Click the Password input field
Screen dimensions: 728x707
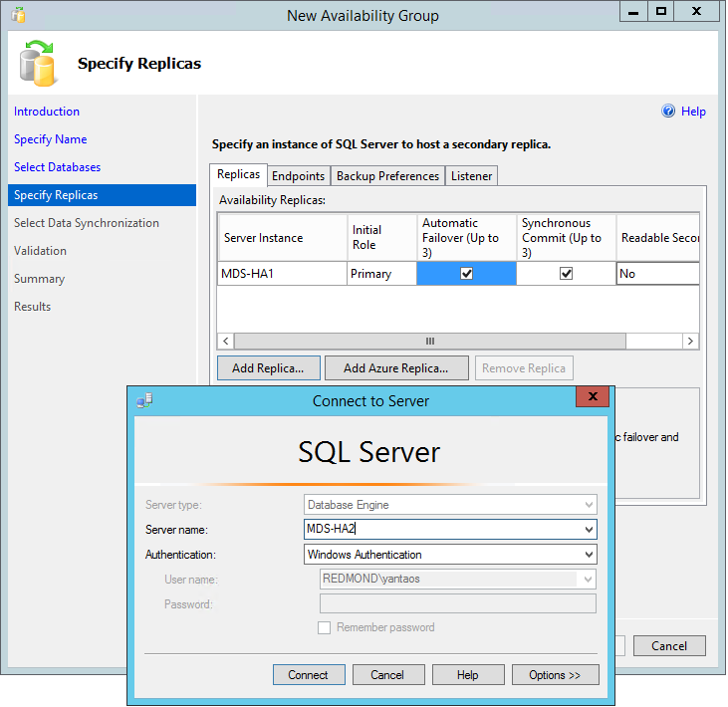click(458, 604)
